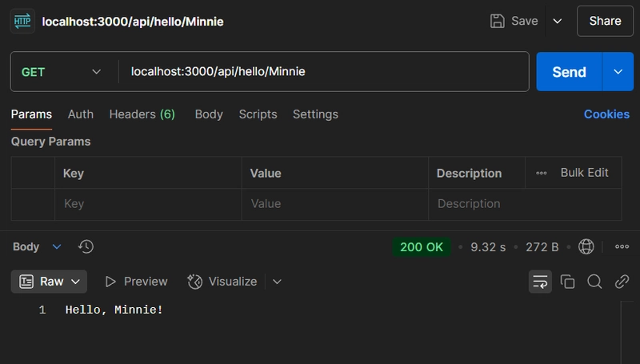Image resolution: width=640 pixels, height=364 pixels.
Task: Toggle word wrap for response lines
Action: pyautogui.click(x=540, y=282)
